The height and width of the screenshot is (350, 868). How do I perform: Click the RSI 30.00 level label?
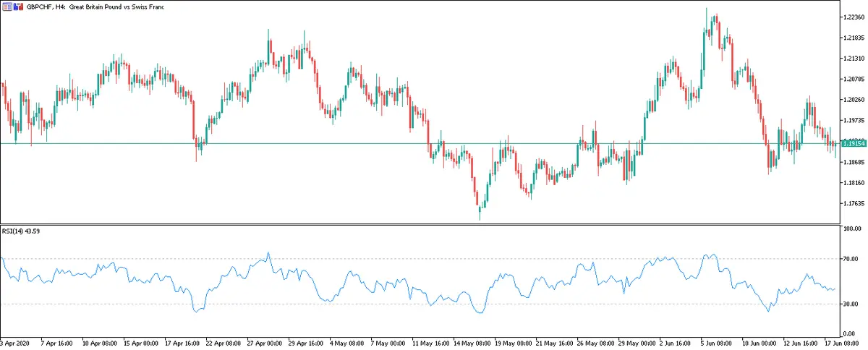850,304
